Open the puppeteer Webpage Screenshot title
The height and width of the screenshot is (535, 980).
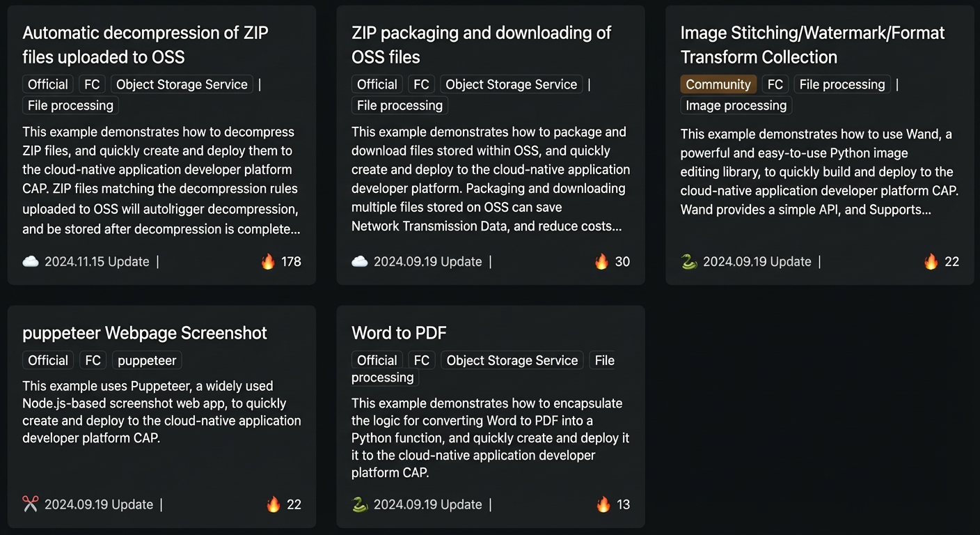pyautogui.click(x=145, y=333)
